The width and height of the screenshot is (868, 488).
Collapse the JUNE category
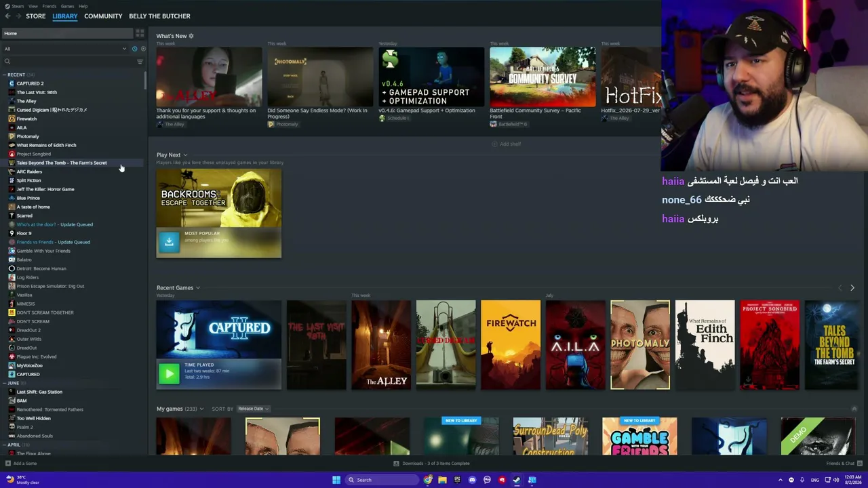[x=4, y=384]
